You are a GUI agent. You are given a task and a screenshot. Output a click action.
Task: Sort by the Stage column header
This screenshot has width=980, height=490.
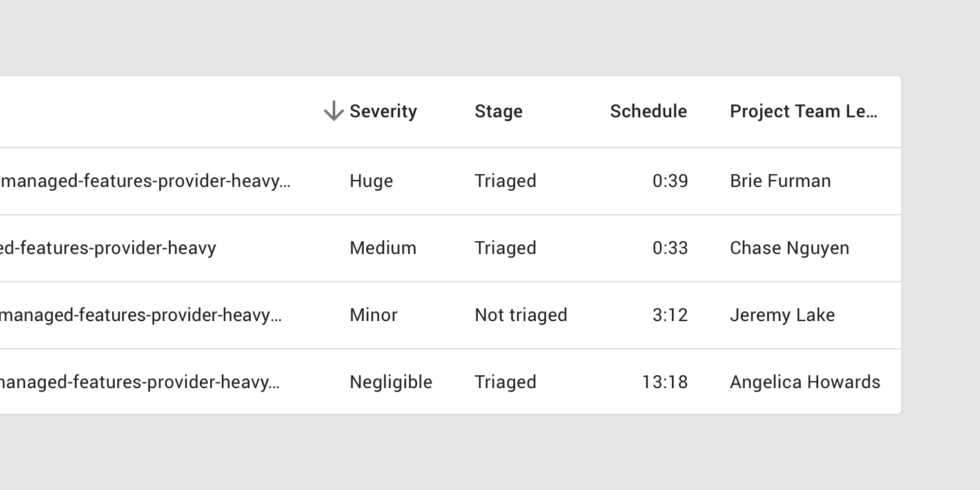click(498, 112)
